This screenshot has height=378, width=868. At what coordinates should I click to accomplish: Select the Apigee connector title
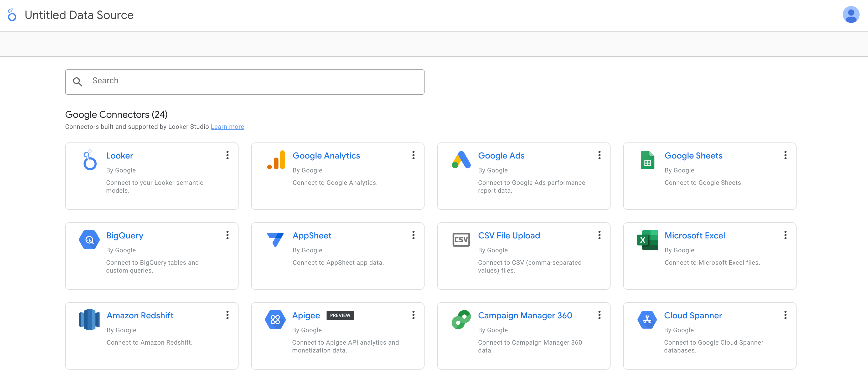pos(306,316)
